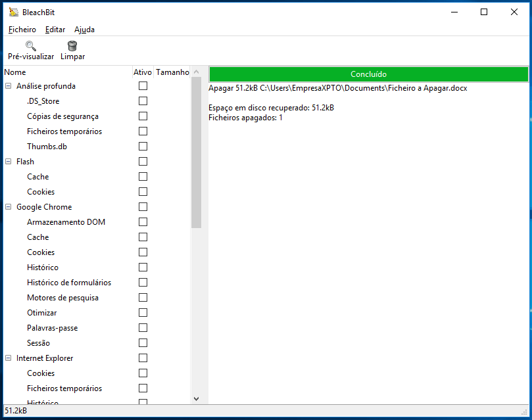
Task: Collapse the Análise profunda group
Action: coord(8,86)
